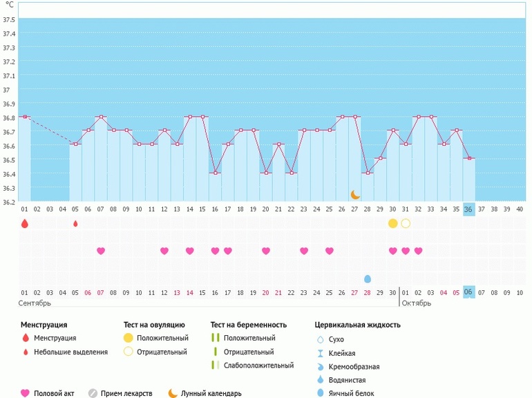This screenshot has height=398, width=532.
Task: Select the highlighted date 06 in October row
Action: pyautogui.click(x=469, y=292)
